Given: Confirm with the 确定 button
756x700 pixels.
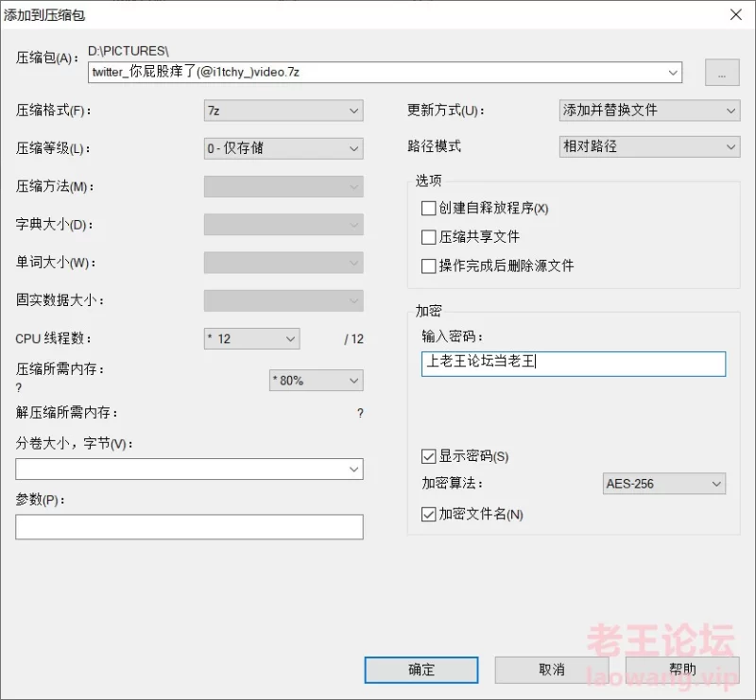Looking at the screenshot, I should point(421,670).
